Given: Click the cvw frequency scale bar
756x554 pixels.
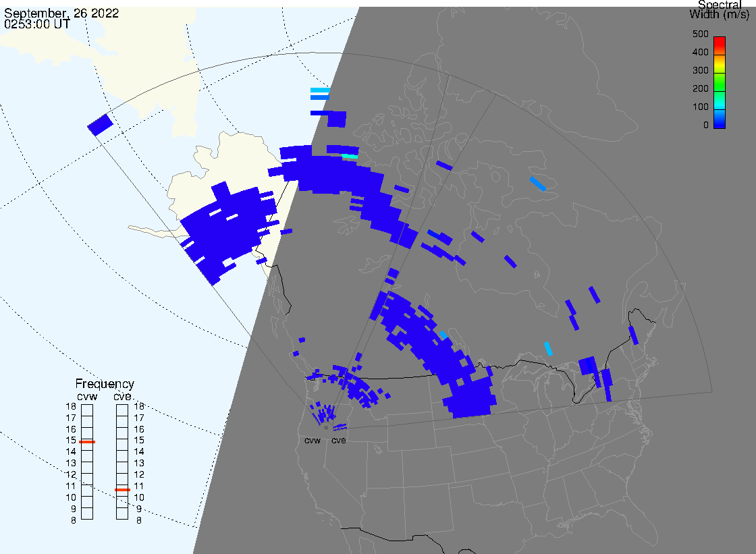Looking at the screenshot, I should (87, 462).
